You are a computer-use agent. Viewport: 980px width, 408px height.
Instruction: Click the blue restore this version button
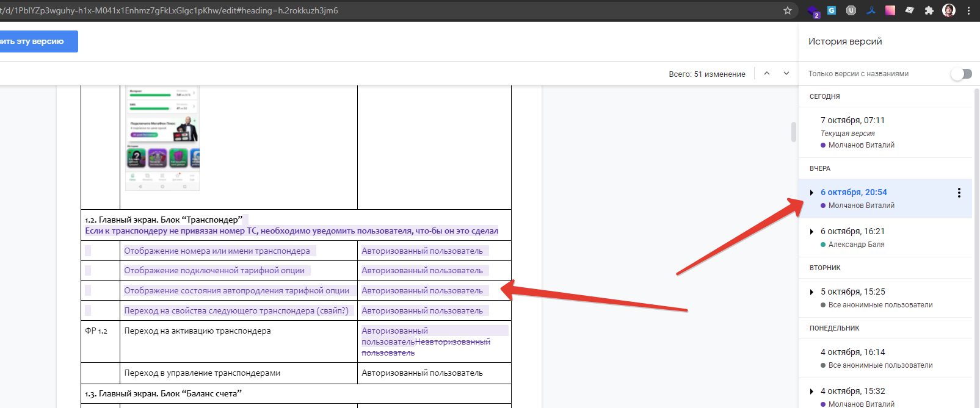tap(37, 41)
